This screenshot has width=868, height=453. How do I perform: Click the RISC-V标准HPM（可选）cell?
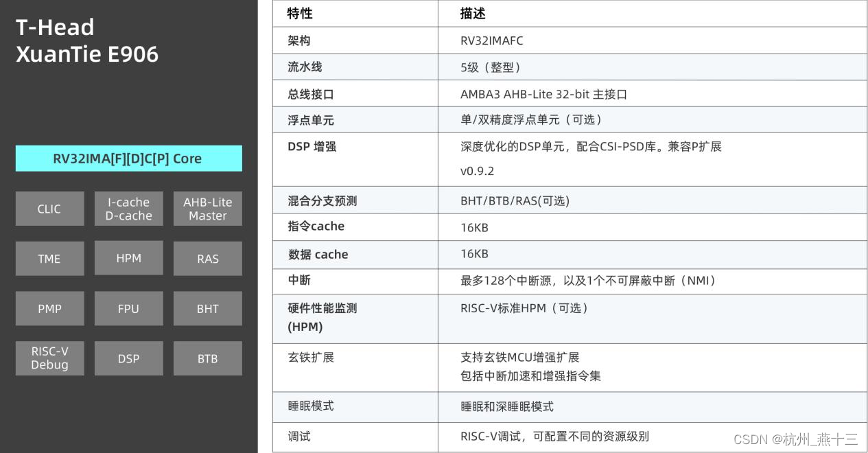click(x=525, y=308)
